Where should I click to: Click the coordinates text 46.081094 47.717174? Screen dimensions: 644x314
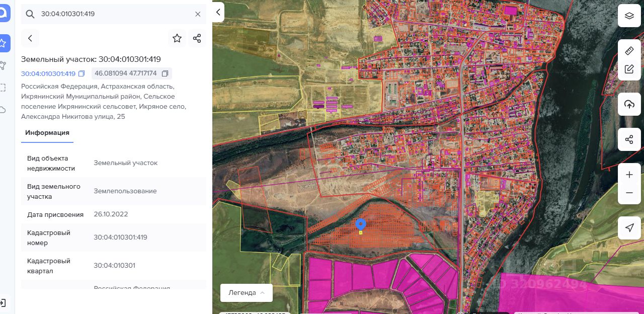pyautogui.click(x=126, y=73)
